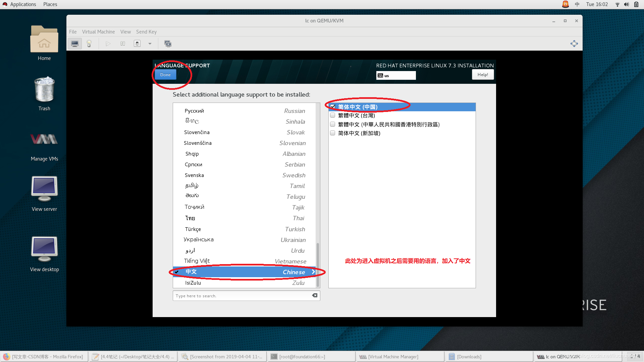Check 繁體中文 (台灣) checkbox

click(x=333, y=115)
